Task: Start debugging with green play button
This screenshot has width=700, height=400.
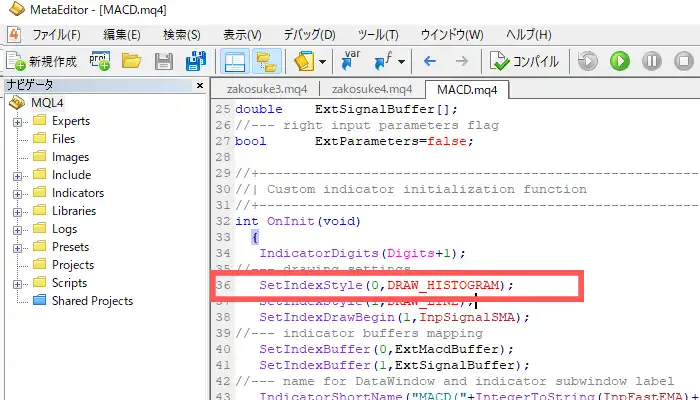Action: click(620, 61)
